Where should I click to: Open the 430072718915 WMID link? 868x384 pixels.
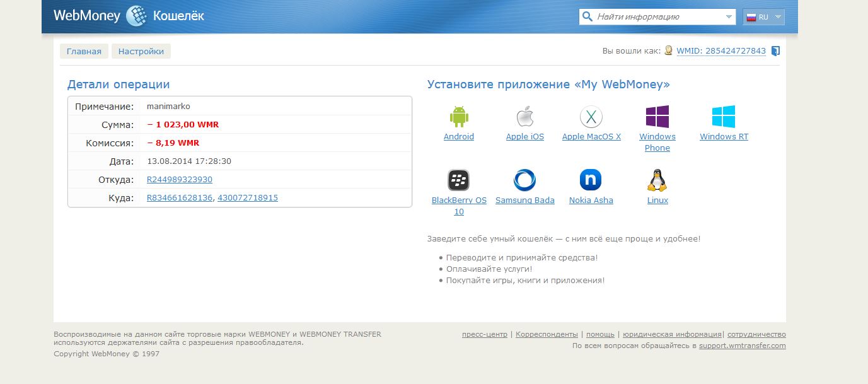click(x=248, y=198)
